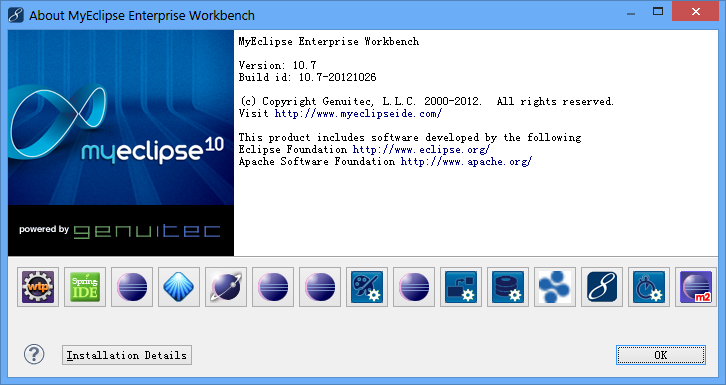Follow the Apache www.apache.org link
This screenshot has height=385, width=726.
[x=466, y=161]
